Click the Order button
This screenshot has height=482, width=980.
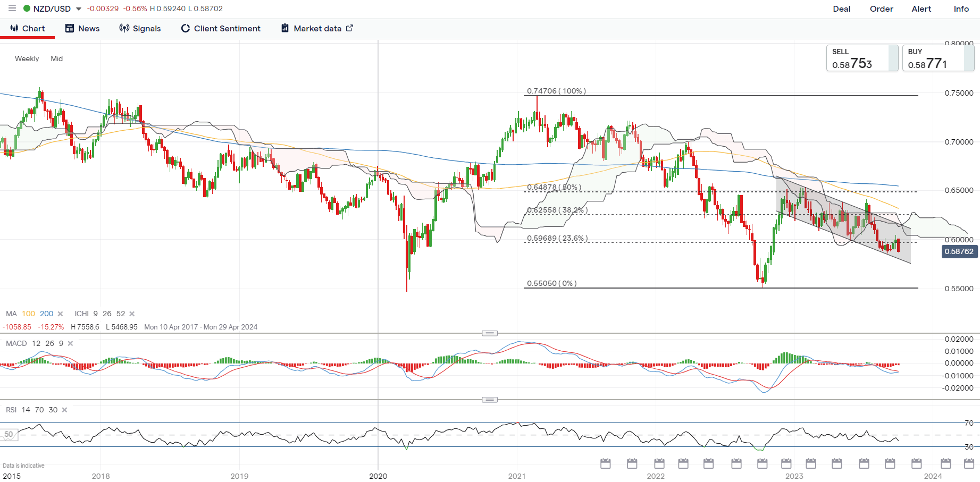(x=882, y=9)
